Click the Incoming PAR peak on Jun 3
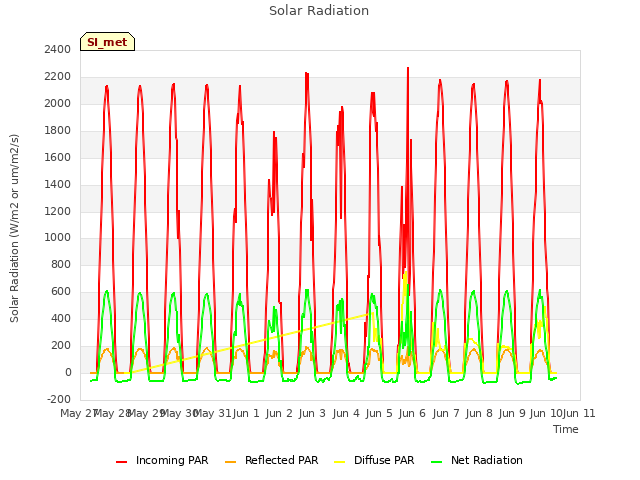 (x=307, y=74)
